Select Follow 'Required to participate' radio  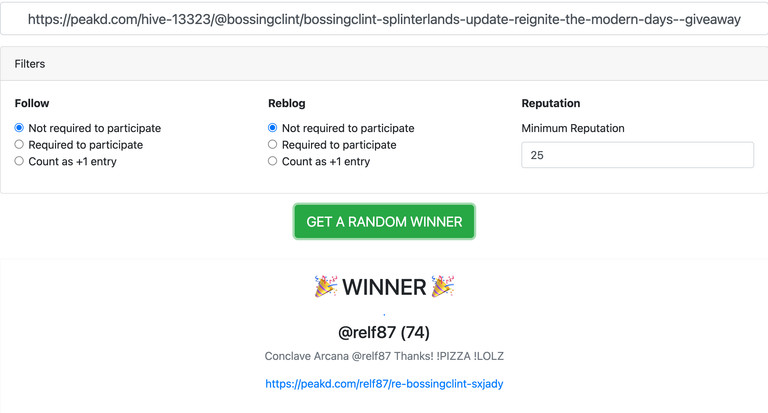pyautogui.click(x=19, y=145)
